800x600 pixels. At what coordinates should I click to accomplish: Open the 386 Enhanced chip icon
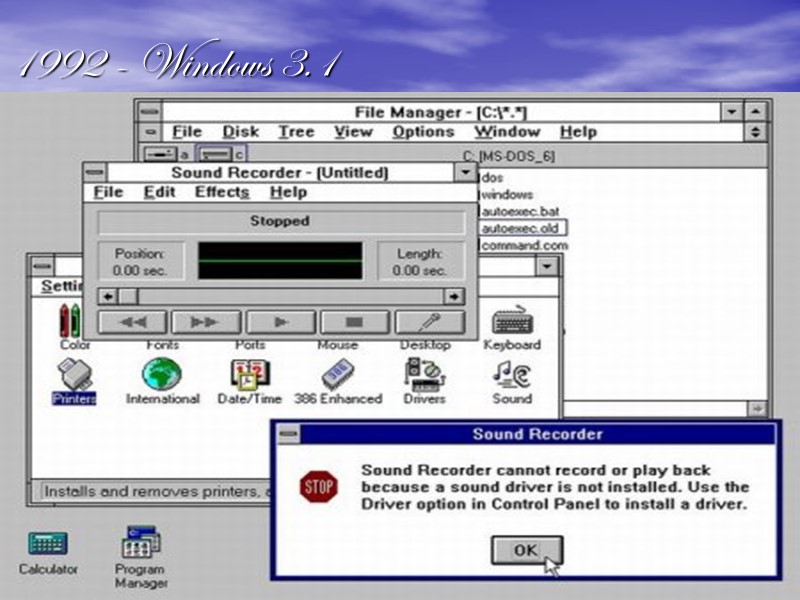[338, 381]
